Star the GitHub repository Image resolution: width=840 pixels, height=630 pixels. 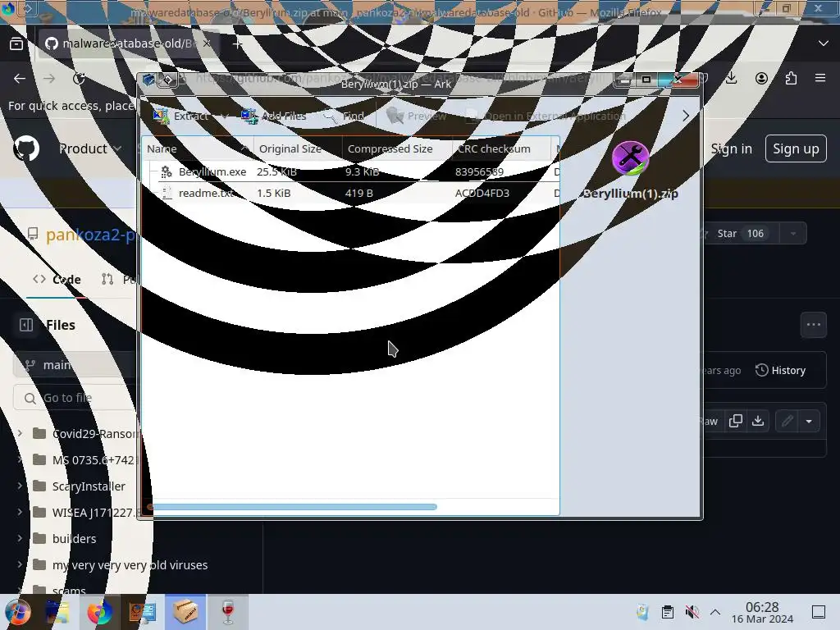coord(738,234)
